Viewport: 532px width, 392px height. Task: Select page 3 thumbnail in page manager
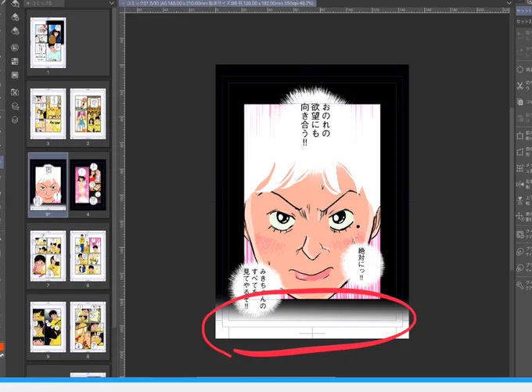[x=48, y=113]
